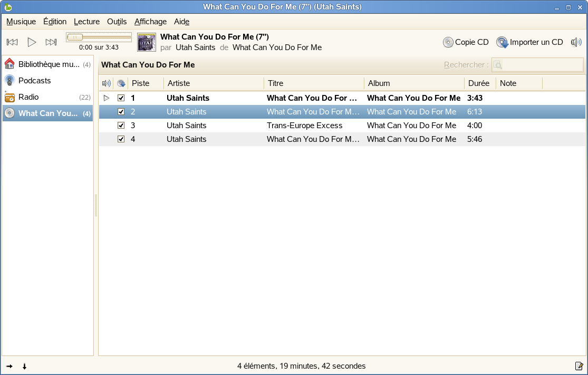Open the Aide menu
The height and width of the screenshot is (375, 588).
click(x=181, y=22)
